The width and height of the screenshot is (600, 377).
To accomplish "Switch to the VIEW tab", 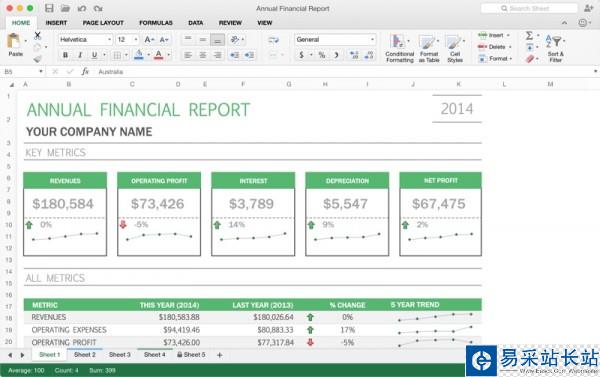I will (x=264, y=23).
